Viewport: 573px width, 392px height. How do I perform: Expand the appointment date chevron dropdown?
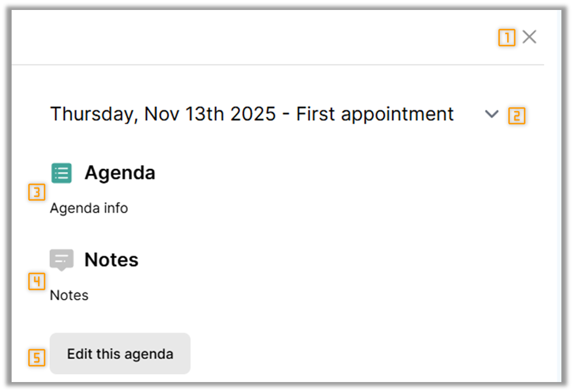point(491,114)
